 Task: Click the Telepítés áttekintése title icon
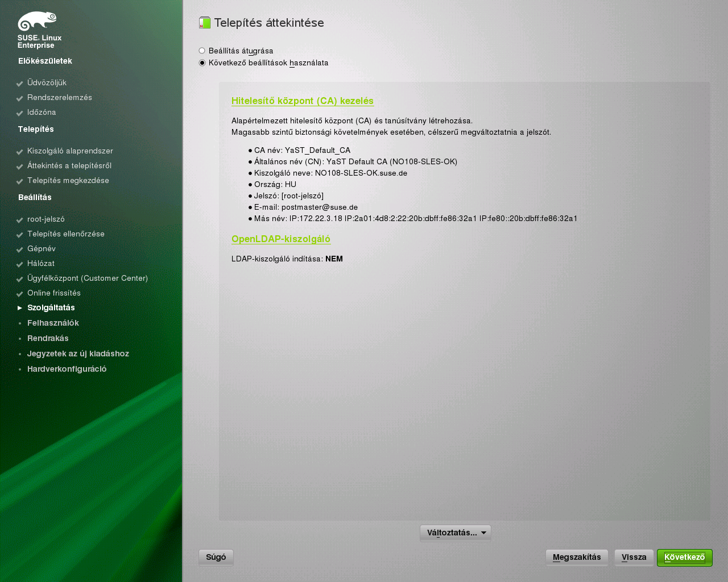tap(205, 23)
